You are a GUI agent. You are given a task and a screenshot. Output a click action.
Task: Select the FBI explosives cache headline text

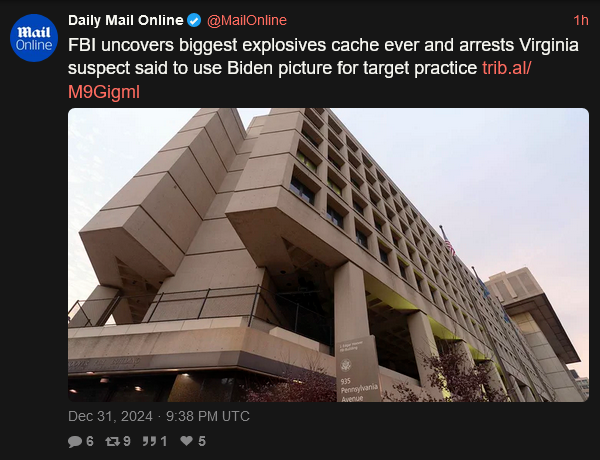coord(323,57)
